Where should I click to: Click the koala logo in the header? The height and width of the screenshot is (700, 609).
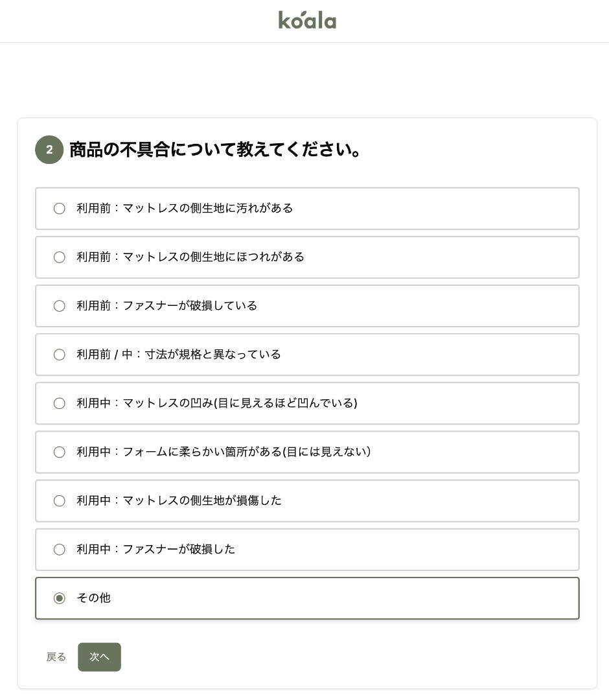pos(307,20)
